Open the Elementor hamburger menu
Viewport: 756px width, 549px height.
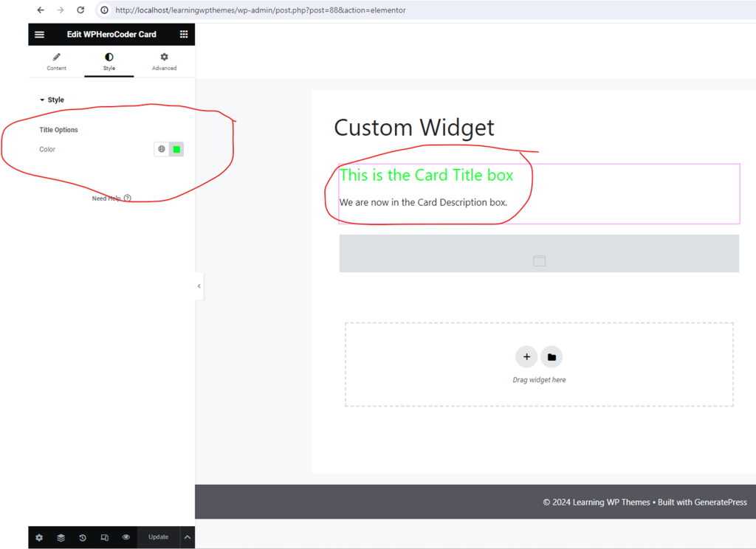tap(40, 35)
